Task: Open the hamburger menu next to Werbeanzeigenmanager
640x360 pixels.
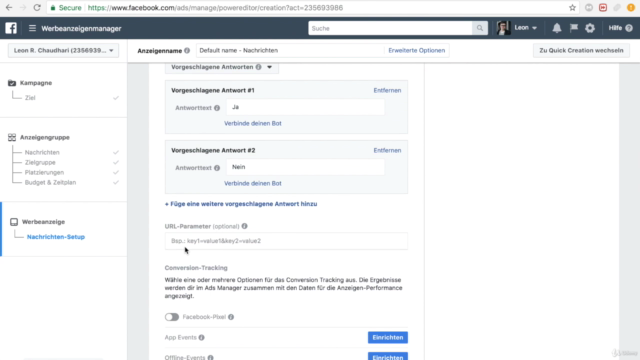Action: click(x=32, y=28)
